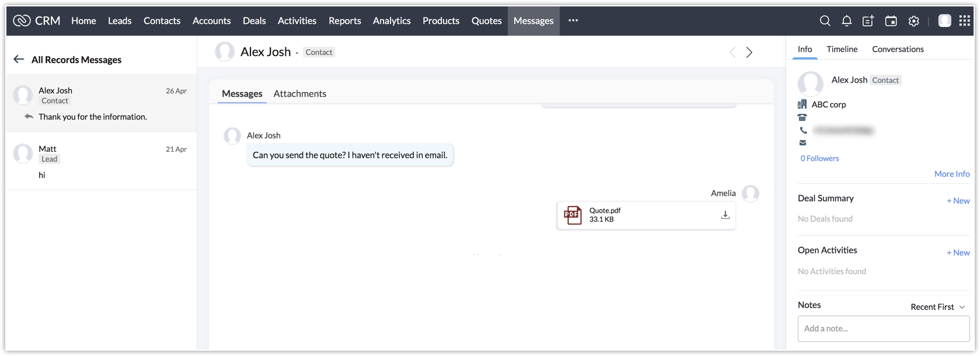Open the Conversations tab
Viewport: 980px width, 356px height.
898,50
